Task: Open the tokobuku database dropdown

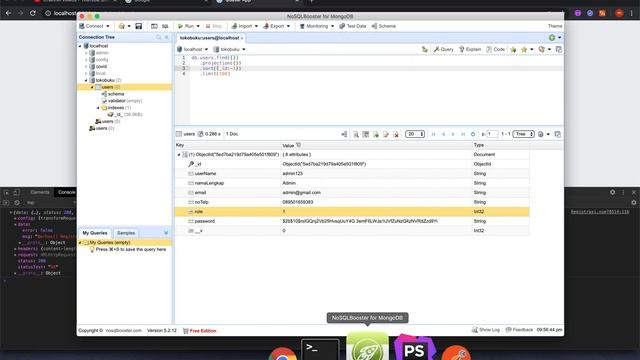Action: click(230, 49)
